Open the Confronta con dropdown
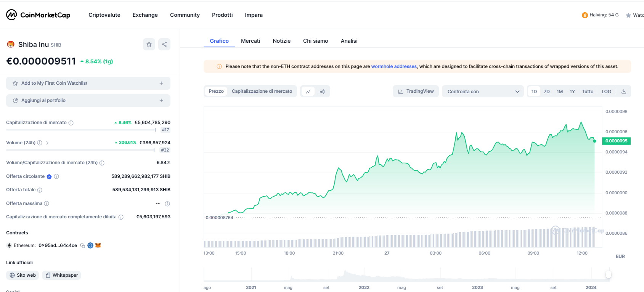 pyautogui.click(x=483, y=92)
